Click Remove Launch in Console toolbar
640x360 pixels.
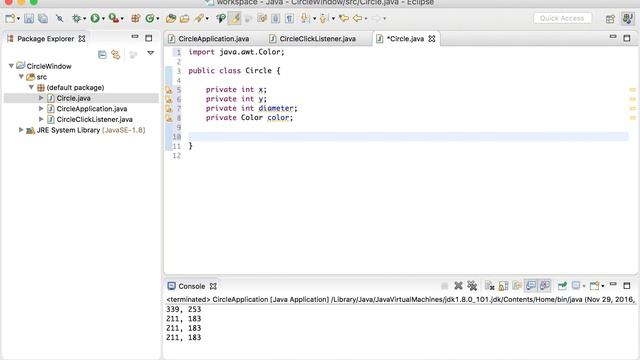(458, 286)
